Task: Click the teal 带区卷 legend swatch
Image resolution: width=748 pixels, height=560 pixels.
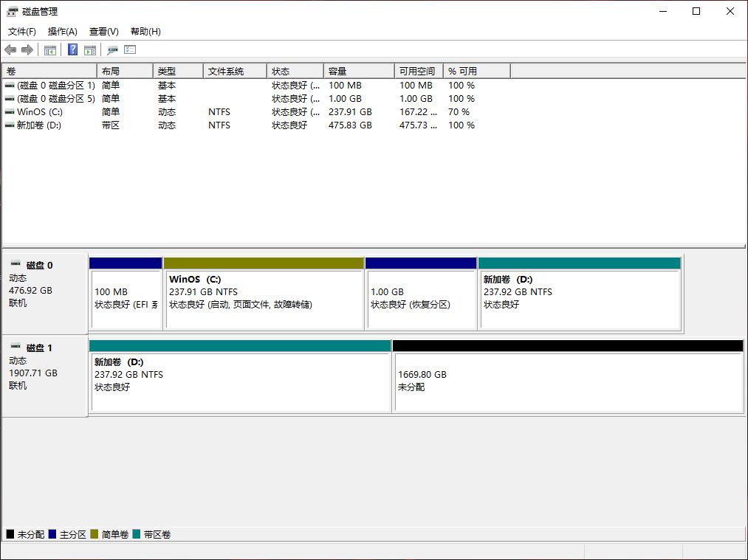Action: pos(137,534)
